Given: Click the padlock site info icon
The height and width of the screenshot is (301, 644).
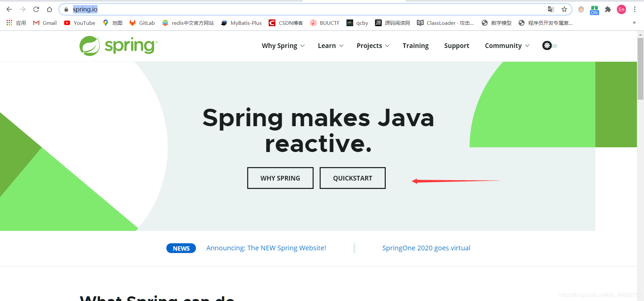Looking at the screenshot, I should pos(66,9).
